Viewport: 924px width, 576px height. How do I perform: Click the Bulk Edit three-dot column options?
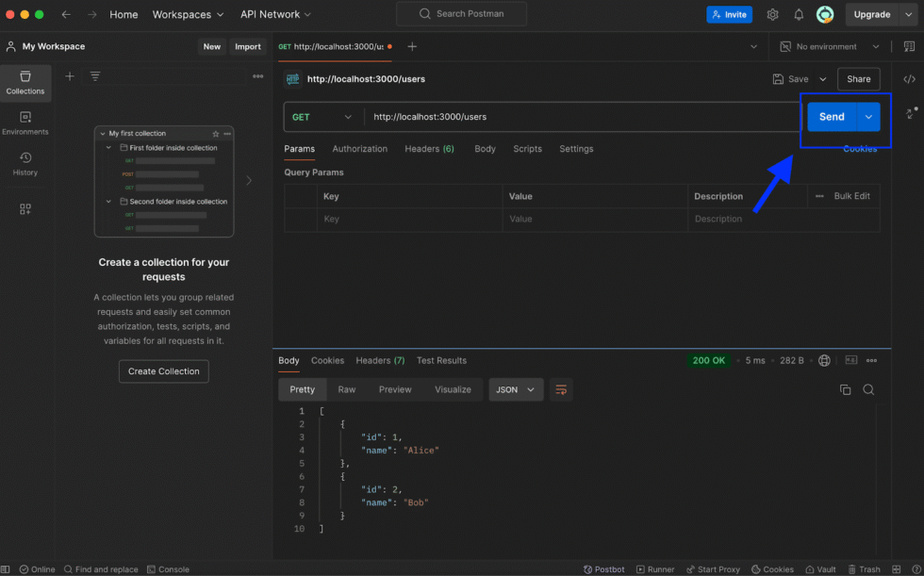819,196
